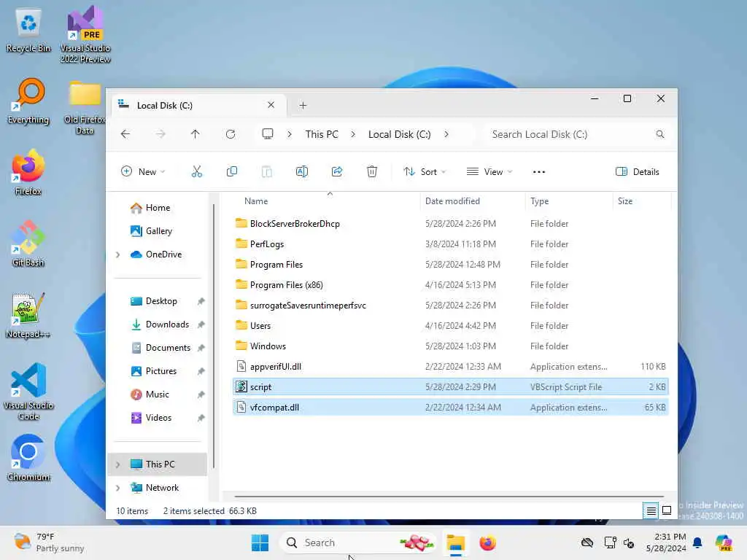Screen dimensions: 747x560
Task: Select the surrogateSavesruntimeperfsvc folder
Action: coord(450,306)
